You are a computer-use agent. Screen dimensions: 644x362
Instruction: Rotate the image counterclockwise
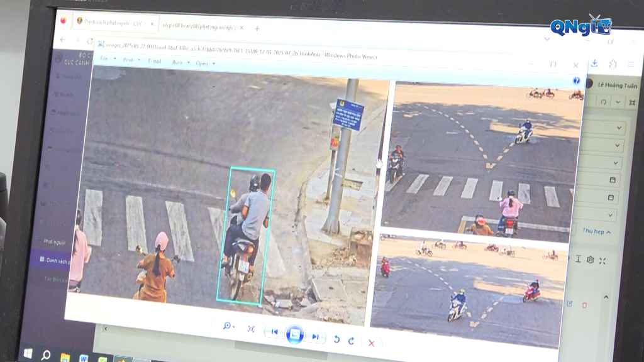336,339
